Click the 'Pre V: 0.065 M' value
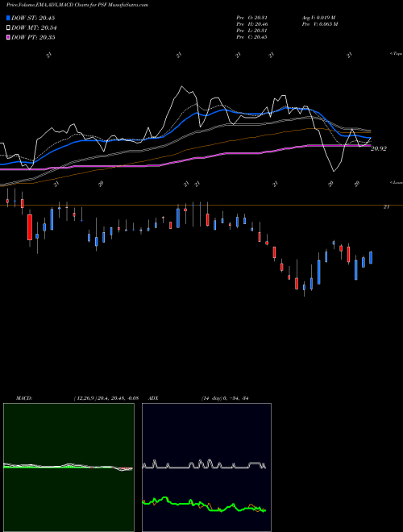The image size is (403, 532). [x=319, y=24]
